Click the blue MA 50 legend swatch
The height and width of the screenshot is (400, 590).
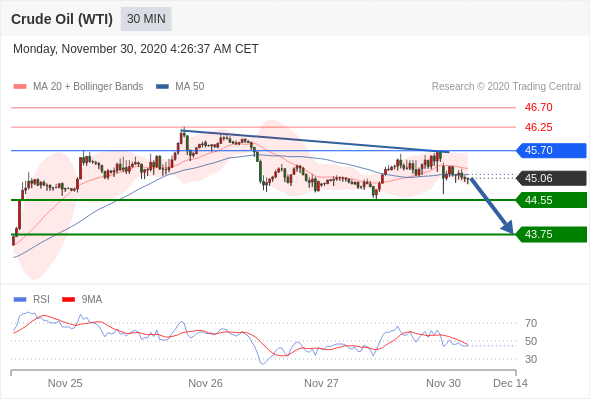162,87
